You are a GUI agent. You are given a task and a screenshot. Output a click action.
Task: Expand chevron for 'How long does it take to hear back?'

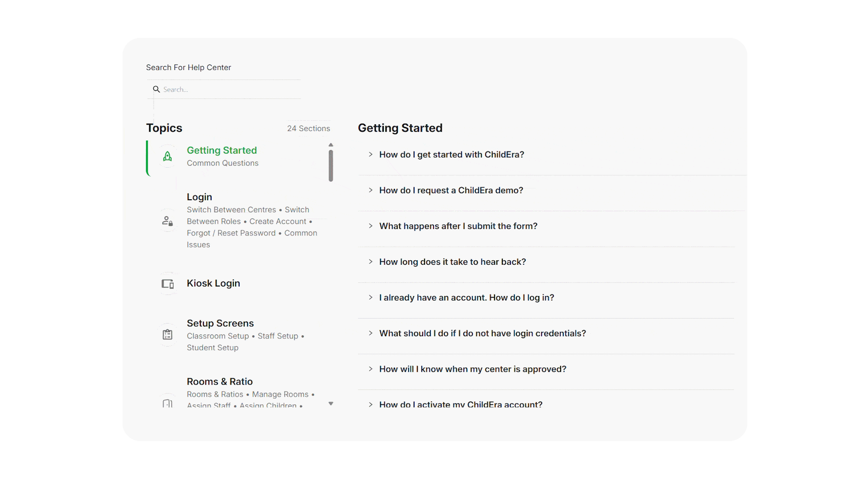click(371, 262)
